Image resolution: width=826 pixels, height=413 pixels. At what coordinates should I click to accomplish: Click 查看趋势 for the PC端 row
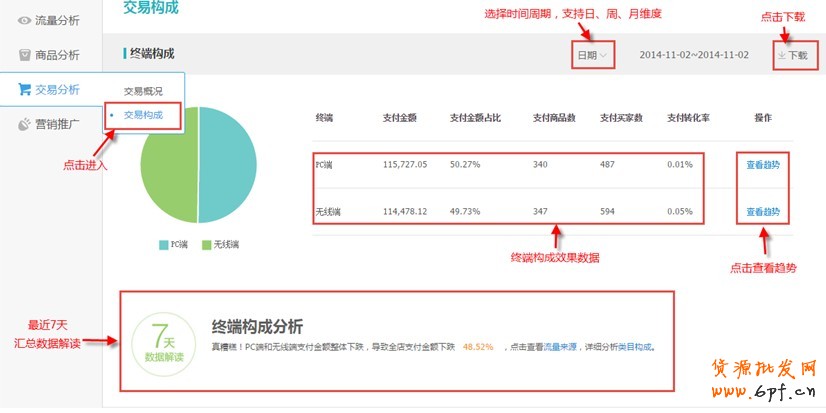click(763, 164)
